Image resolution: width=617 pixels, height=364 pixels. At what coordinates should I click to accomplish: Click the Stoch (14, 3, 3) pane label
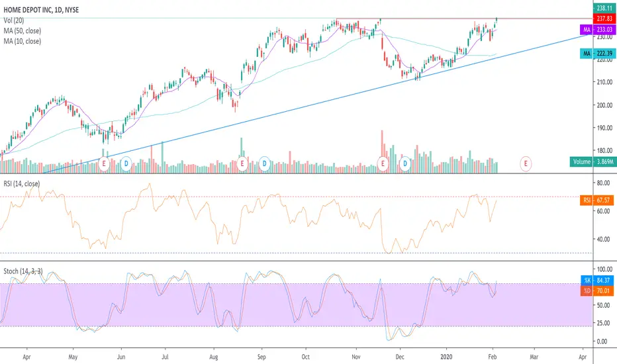[x=23, y=271]
